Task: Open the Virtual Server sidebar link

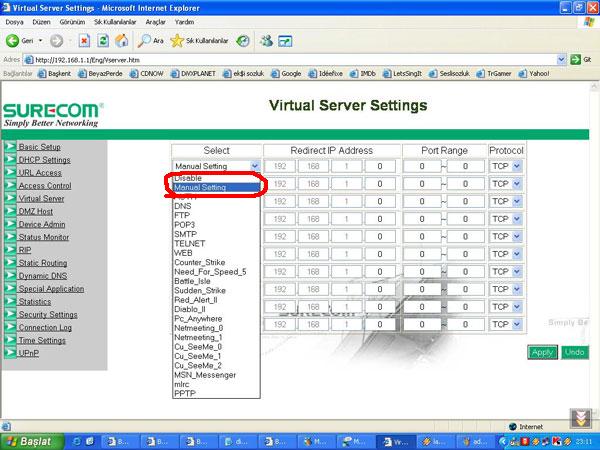Action: [41, 198]
